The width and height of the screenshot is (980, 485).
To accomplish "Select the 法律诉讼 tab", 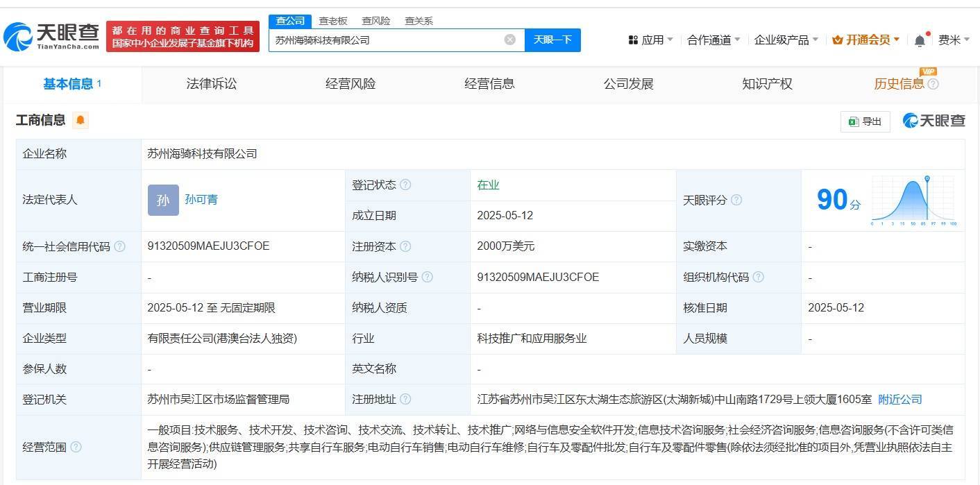I will pos(212,84).
